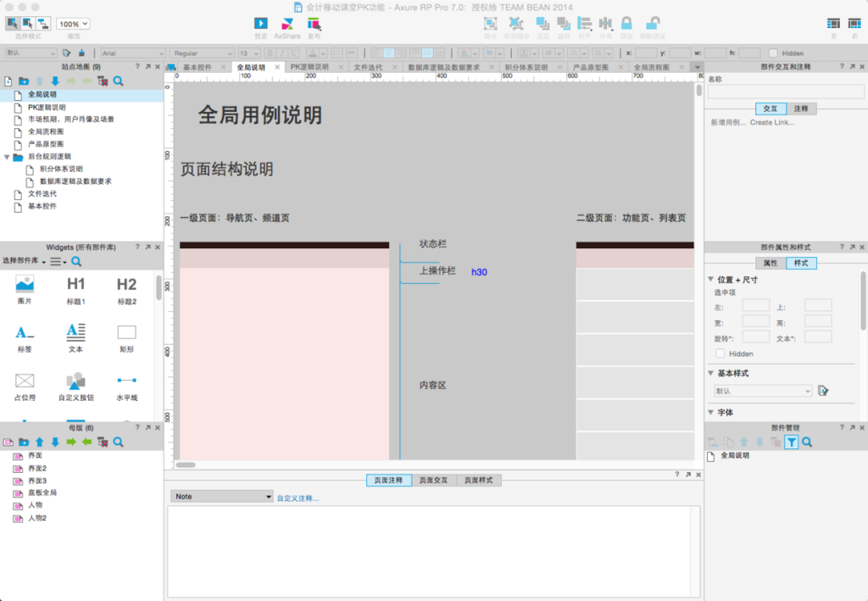Screen dimensions: 868x601
Task: Click the Publish (发布) toolbar icon
Action: [314, 24]
